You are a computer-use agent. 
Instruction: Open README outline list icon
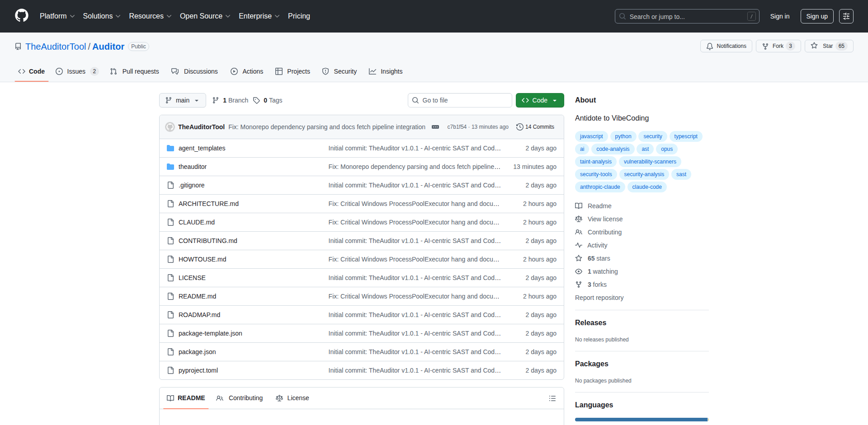click(x=552, y=398)
